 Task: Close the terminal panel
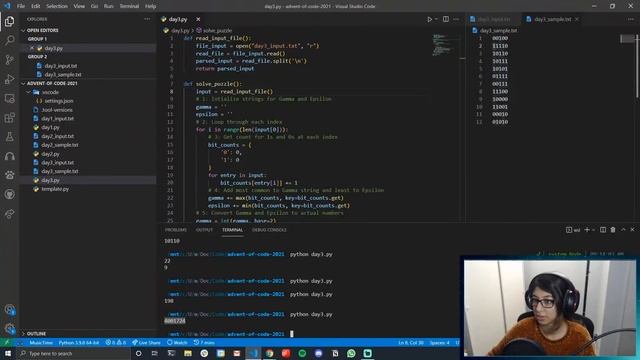click(x=632, y=230)
